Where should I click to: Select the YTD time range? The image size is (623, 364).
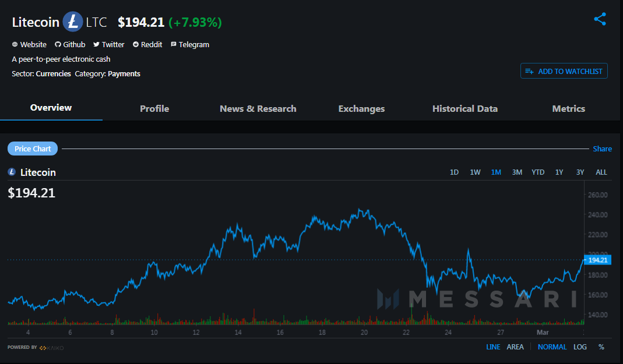[538, 172]
